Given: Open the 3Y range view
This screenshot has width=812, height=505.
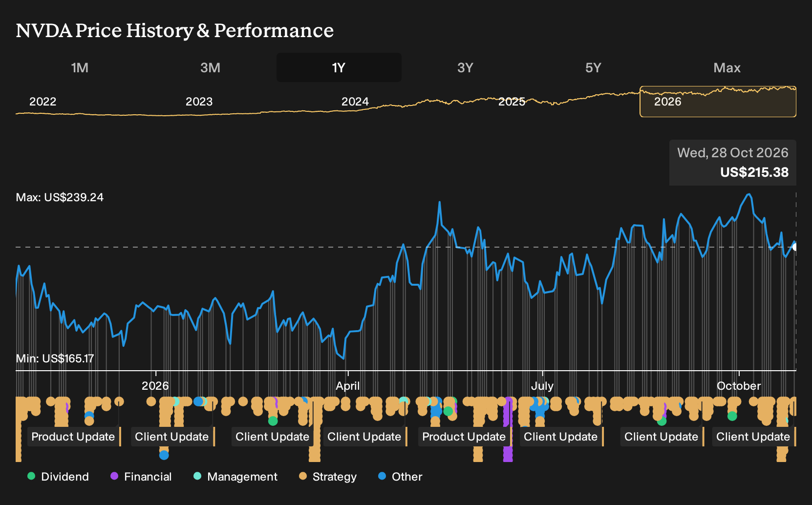Looking at the screenshot, I should (x=465, y=67).
